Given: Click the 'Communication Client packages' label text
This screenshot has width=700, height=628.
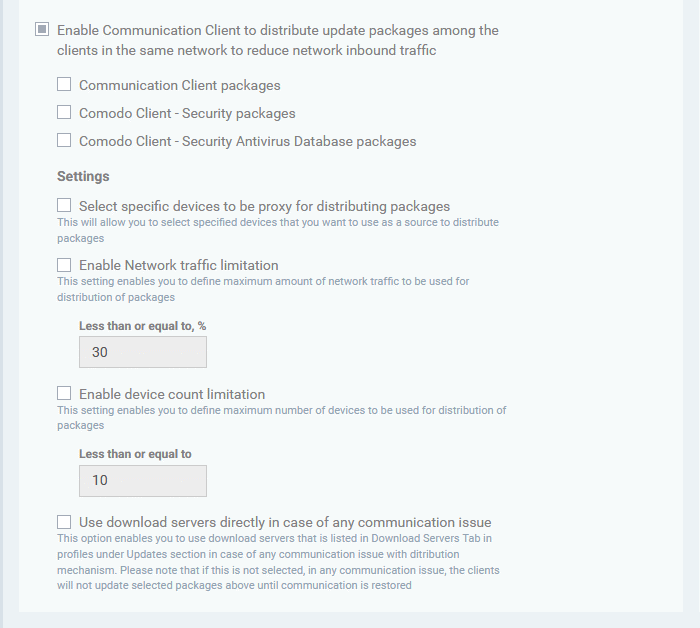Looking at the screenshot, I should tap(179, 85).
